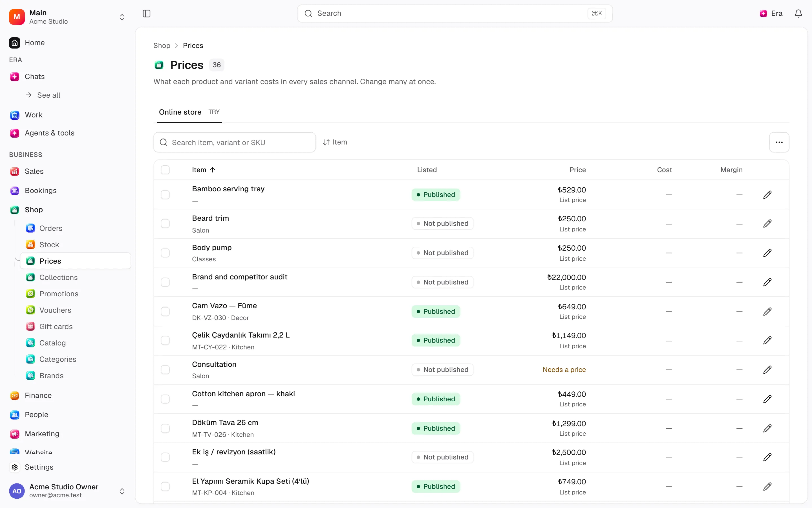Open the Era assistant button

pyautogui.click(x=771, y=14)
